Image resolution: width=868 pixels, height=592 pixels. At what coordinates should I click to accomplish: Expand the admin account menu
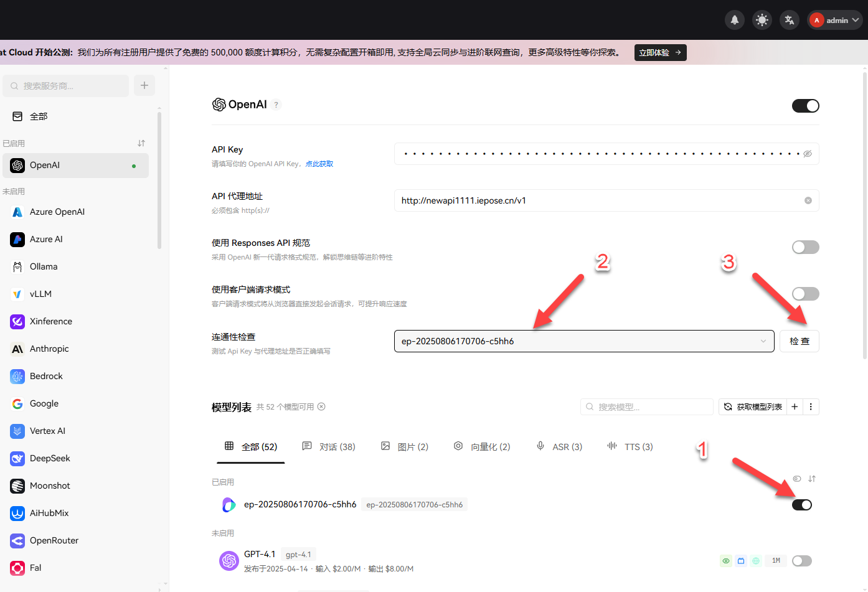pos(834,19)
